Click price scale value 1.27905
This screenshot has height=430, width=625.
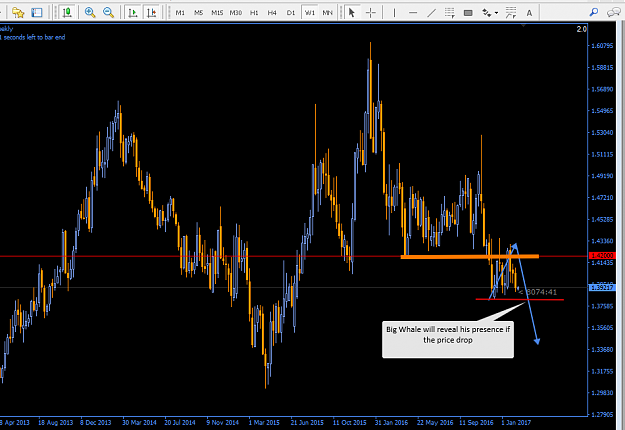pyautogui.click(x=602, y=414)
